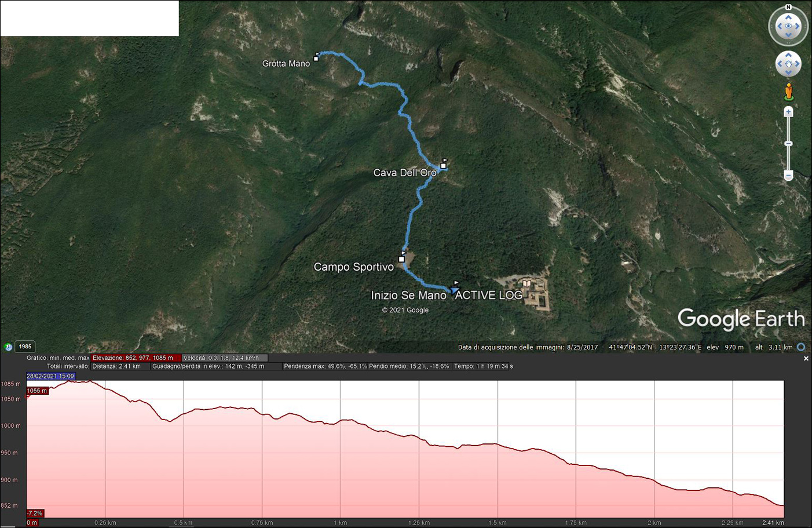
Task: Click the image acquisition date 8/25/2017
Action: point(582,348)
